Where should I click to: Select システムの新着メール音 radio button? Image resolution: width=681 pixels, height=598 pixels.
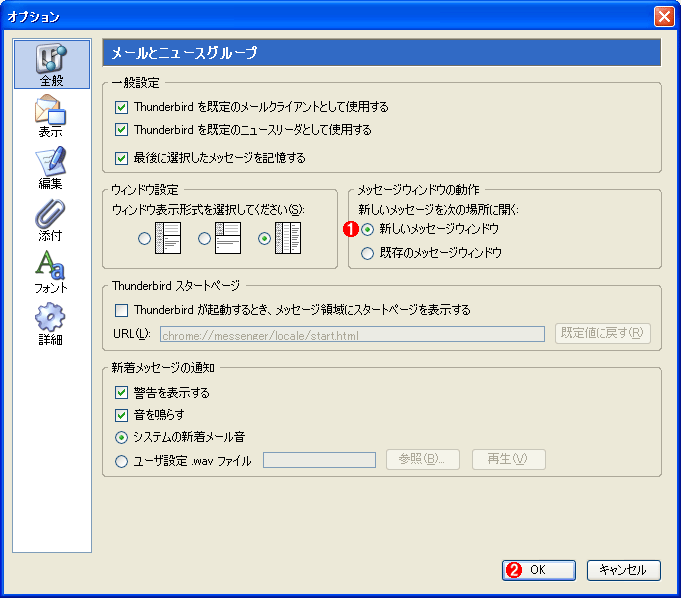coord(122,437)
